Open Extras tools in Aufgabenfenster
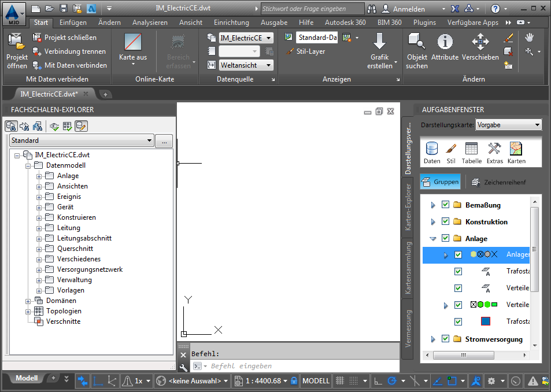Screen dimensions: 551x392 click(495, 153)
